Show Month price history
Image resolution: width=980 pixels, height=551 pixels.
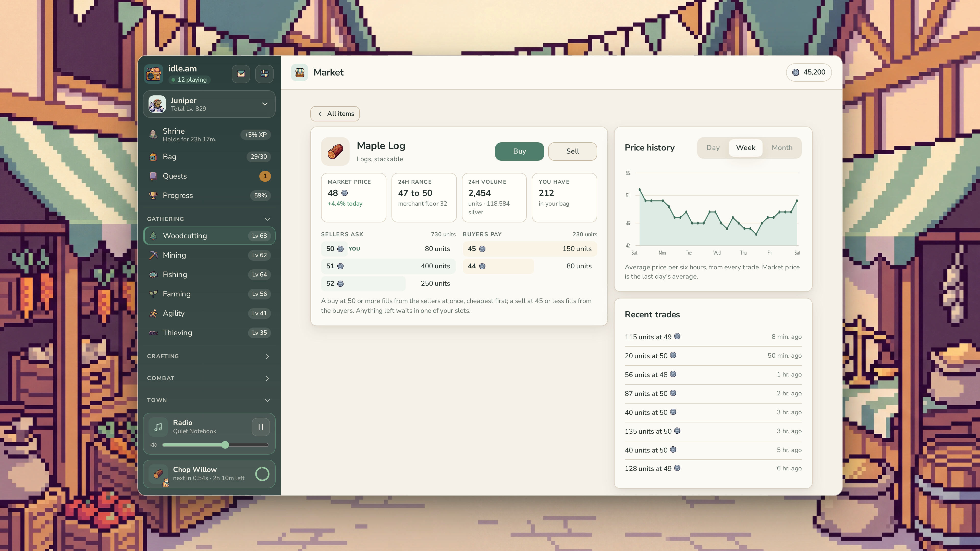click(x=782, y=148)
